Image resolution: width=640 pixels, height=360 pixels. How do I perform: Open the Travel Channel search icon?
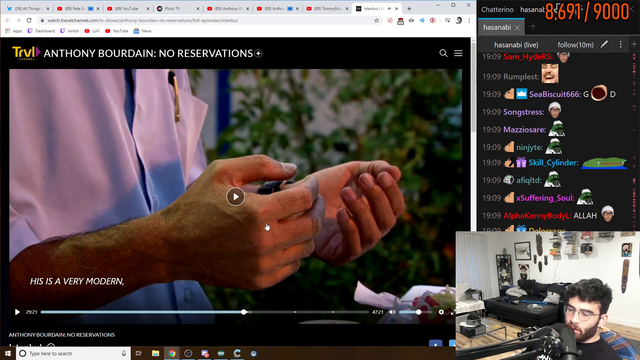pos(443,53)
